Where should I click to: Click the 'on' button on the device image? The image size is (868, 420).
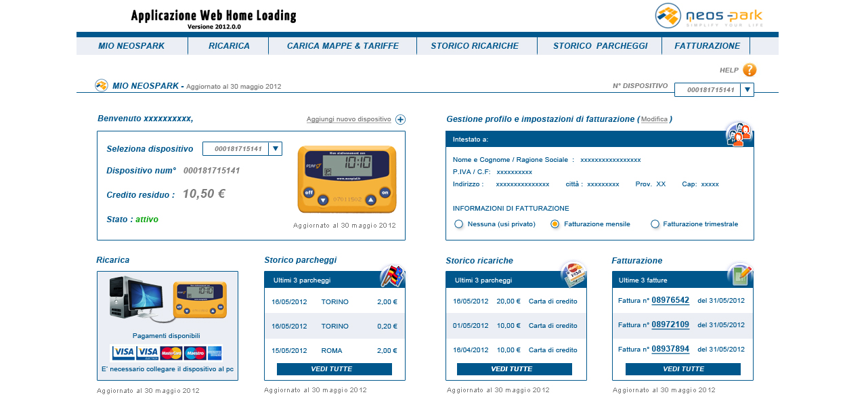point(385,192)
